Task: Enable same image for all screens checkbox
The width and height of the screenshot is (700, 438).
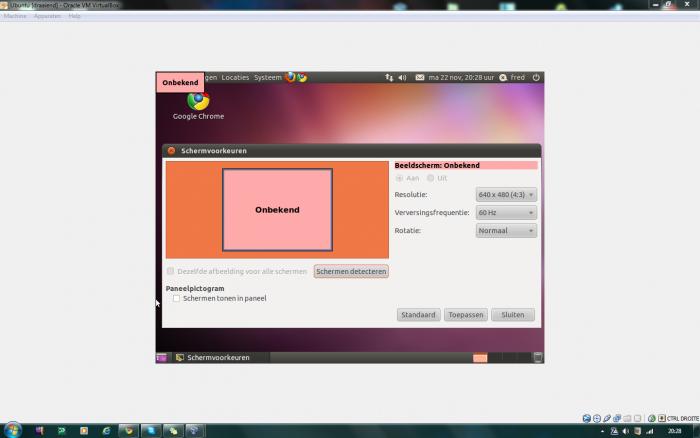Action: 171,271
